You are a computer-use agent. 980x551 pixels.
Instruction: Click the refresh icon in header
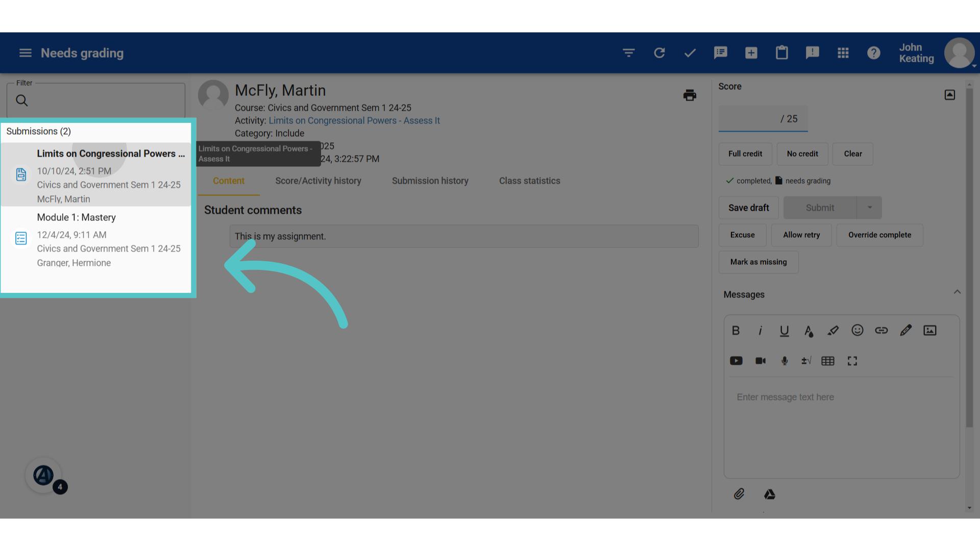point(659,53)
